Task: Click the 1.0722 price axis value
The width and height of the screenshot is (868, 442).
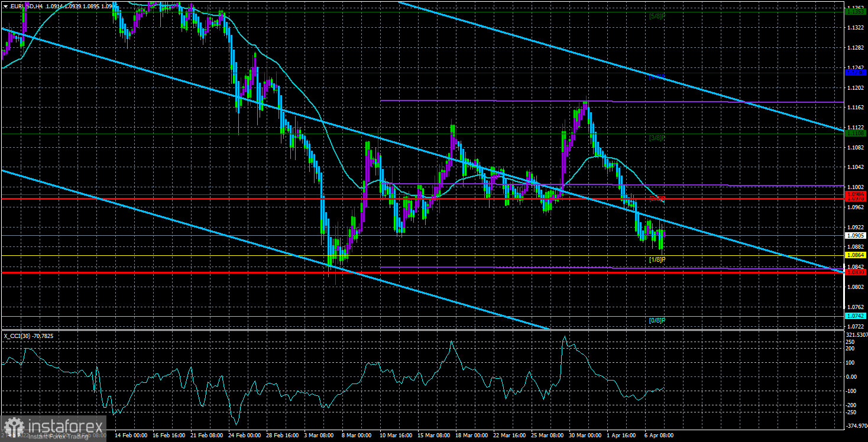Action: (856, 326)
